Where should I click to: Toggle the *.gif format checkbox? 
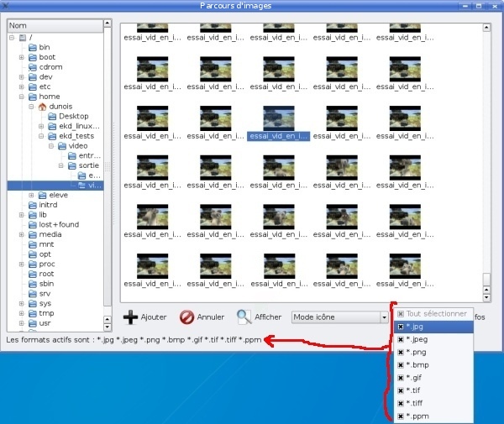click(401, 378)
